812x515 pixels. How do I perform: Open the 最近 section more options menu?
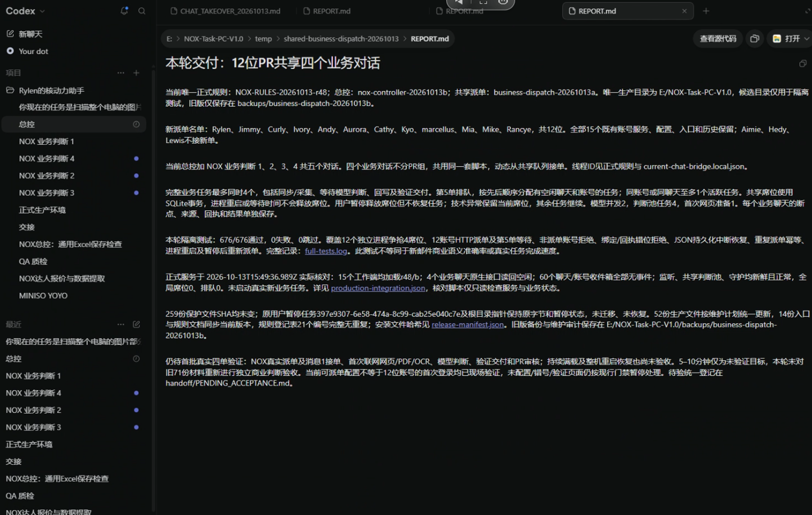click(120, 324)
